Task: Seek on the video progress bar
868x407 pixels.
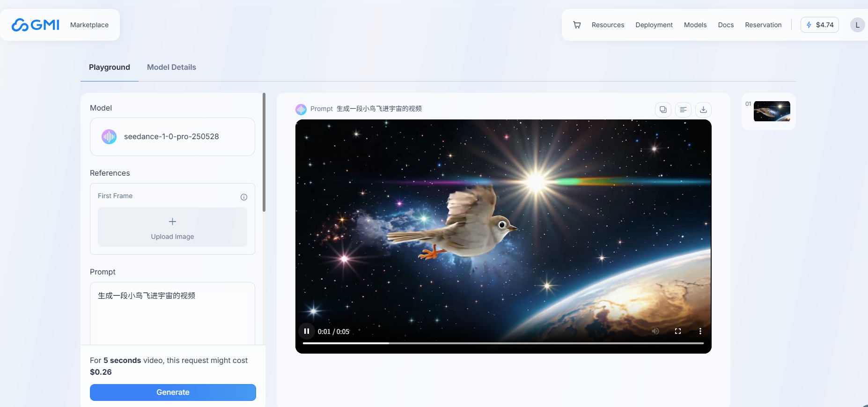Action: [503, 343]
